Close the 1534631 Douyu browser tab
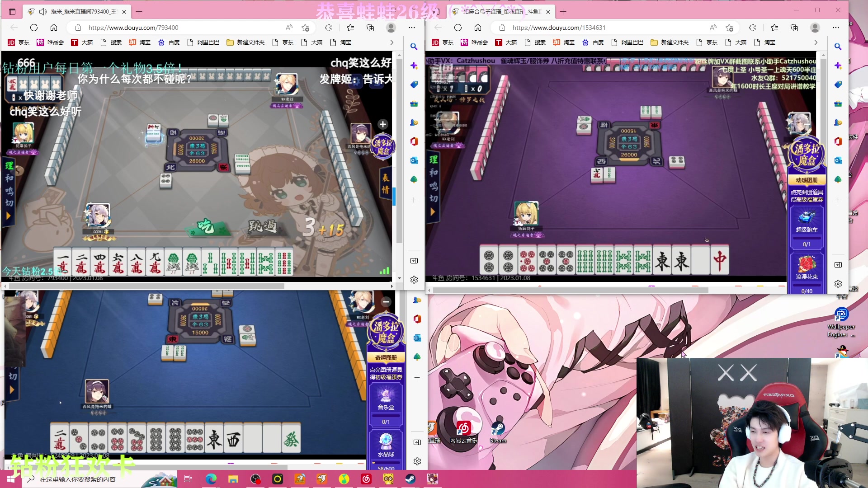Viewport: 868px width, 488px height. 548,12
